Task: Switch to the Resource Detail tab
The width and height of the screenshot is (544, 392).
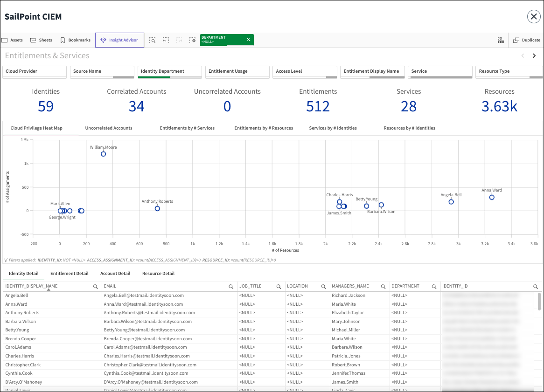Action: click(x=158, y=274)
